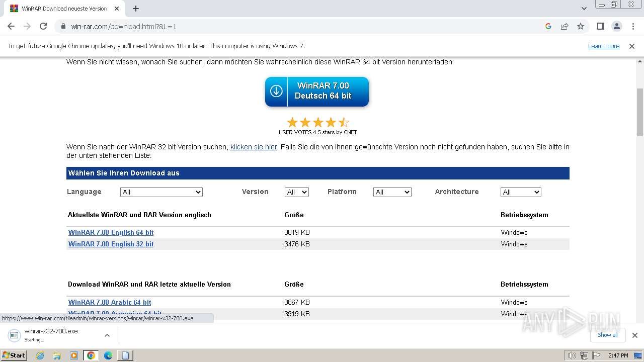Image resolution: width=644 pixels, height=362 pixels.
Task: Open the Chrome side panel
Action: (600, 26)
